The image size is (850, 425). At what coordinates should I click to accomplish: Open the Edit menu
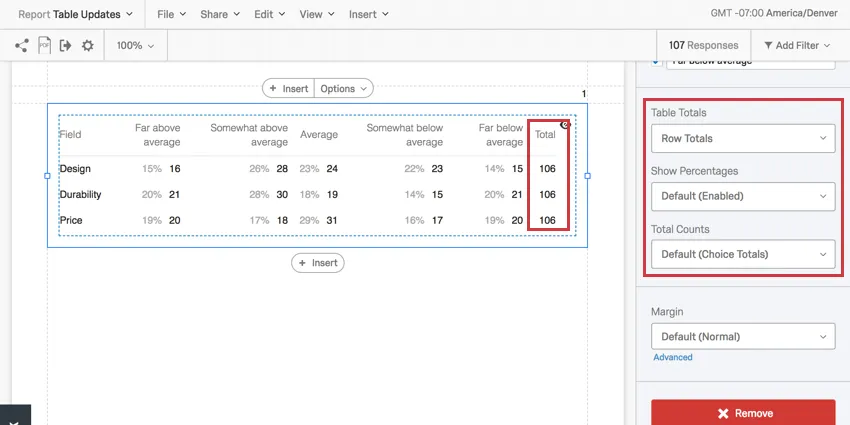(269, 15)
